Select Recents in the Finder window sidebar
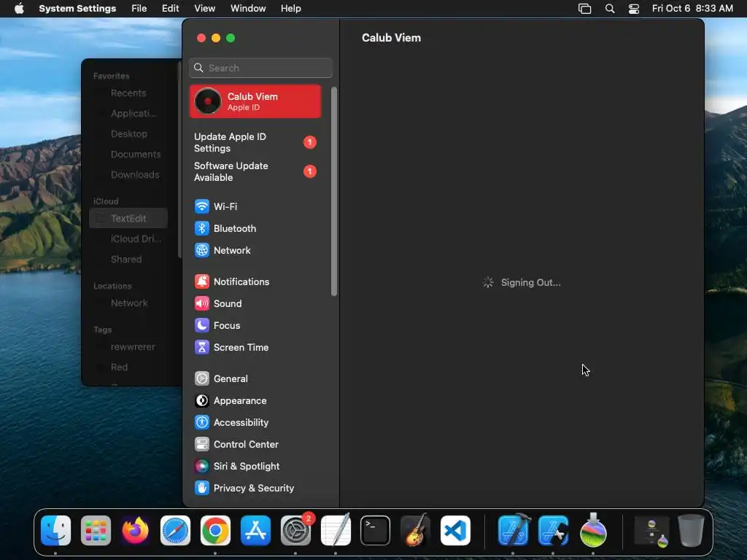Image resolution: width=747 pixels, height=560 pixels. pyautogui.click(x=128, y=93)
